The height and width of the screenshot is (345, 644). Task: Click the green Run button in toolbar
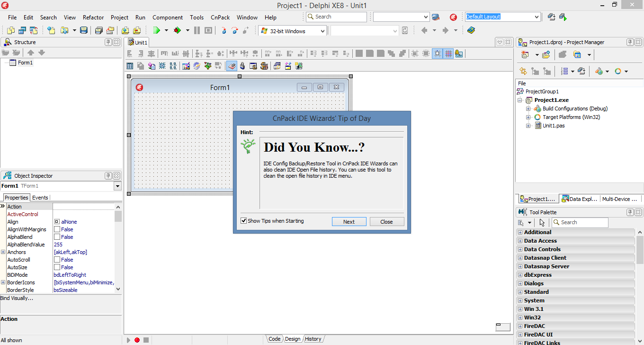coord(156,30)
